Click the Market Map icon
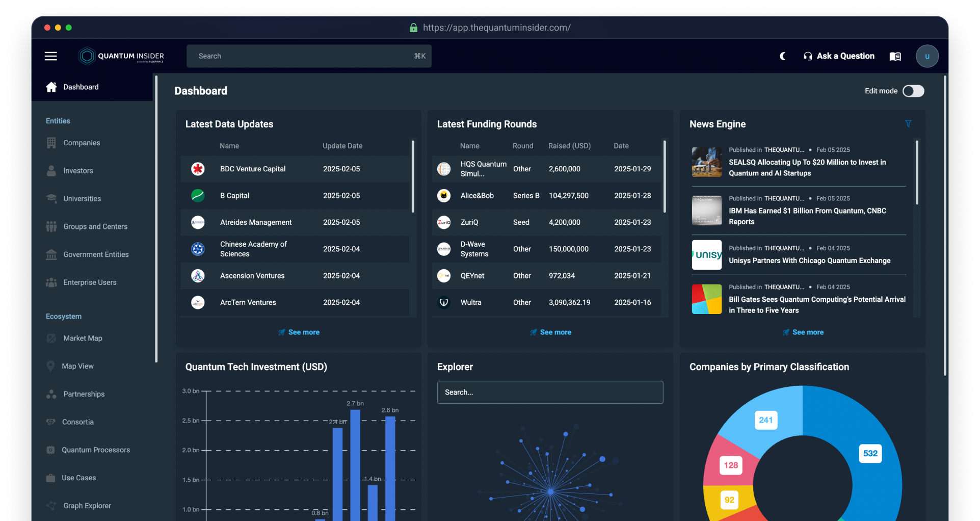The height and width of the screenshot is (521, 980). (51, 338)
